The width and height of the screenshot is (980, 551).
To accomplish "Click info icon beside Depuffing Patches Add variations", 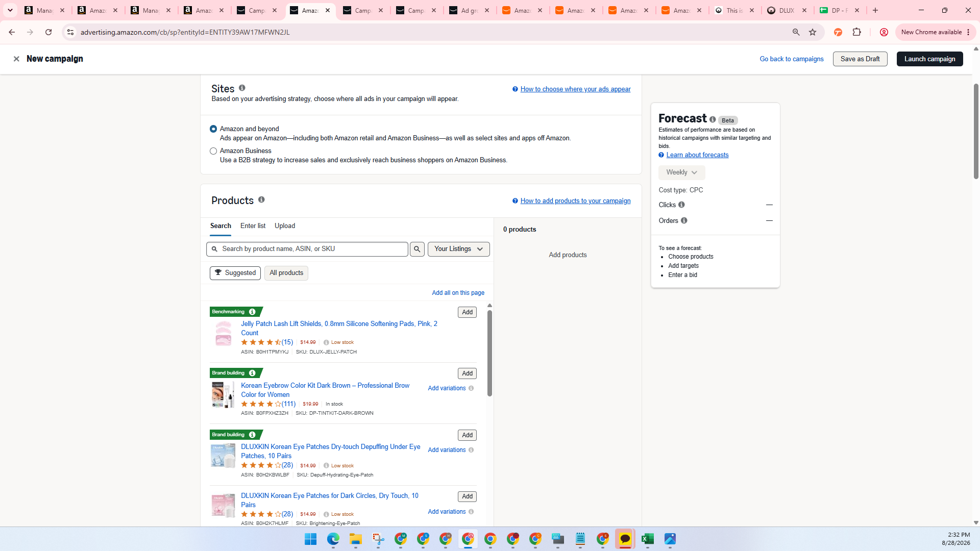I will [x=471, y=450].
